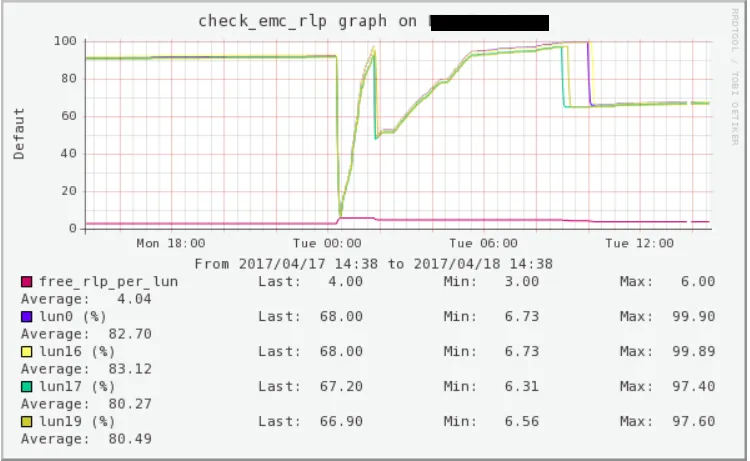Select the free_rlp_per_lun legend label
Screen dimensions: 750x461
coord(108,282)
